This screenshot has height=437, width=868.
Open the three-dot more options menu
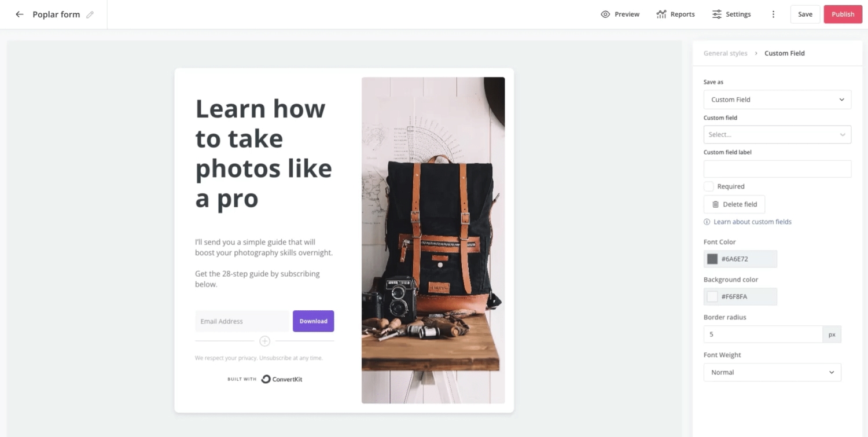(773, 14)
